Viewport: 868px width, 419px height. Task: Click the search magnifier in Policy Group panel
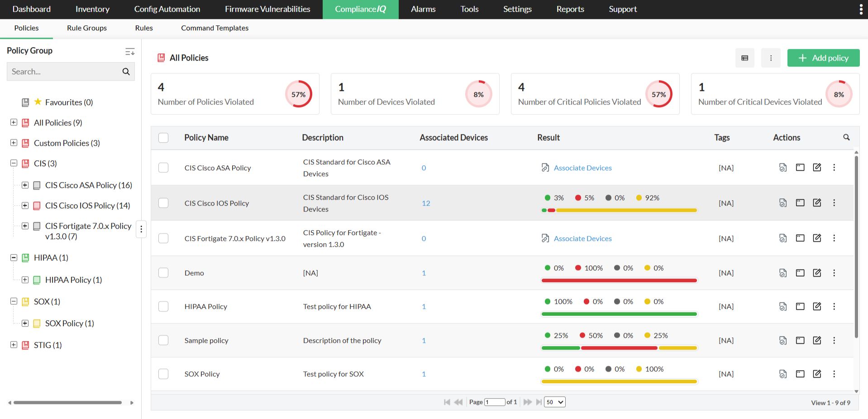pos(126,72)
